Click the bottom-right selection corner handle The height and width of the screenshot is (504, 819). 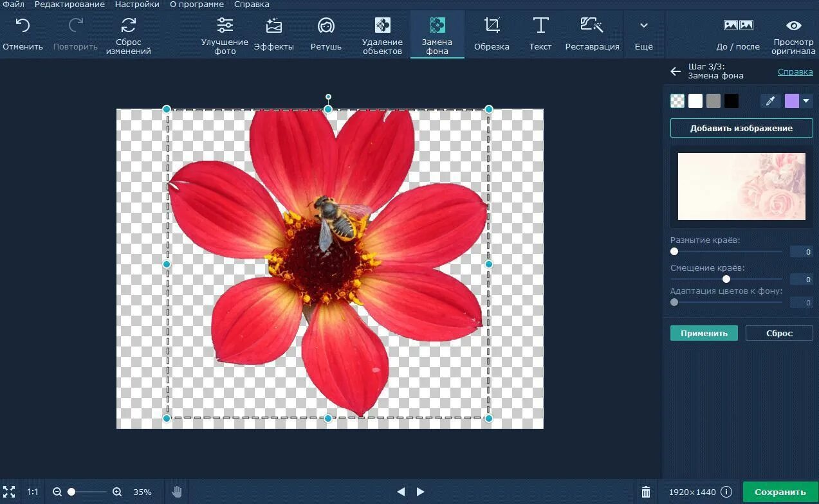(x=489, y=419)
